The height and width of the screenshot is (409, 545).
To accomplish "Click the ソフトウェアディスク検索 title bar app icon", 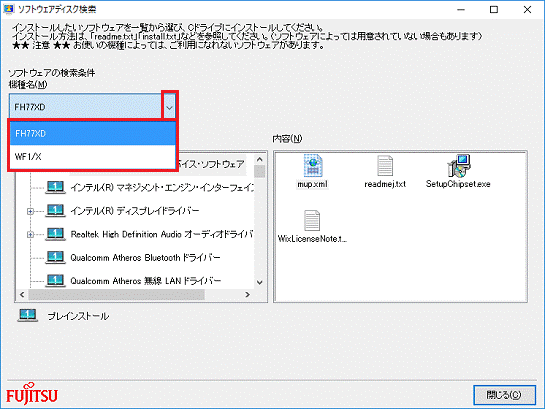I will tap(8, 9).
